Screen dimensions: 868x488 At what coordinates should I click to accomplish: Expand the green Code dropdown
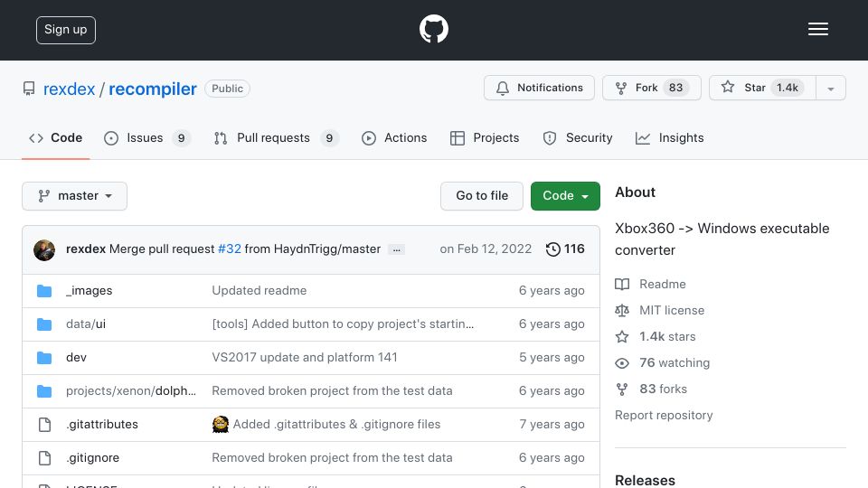[565, 196]
